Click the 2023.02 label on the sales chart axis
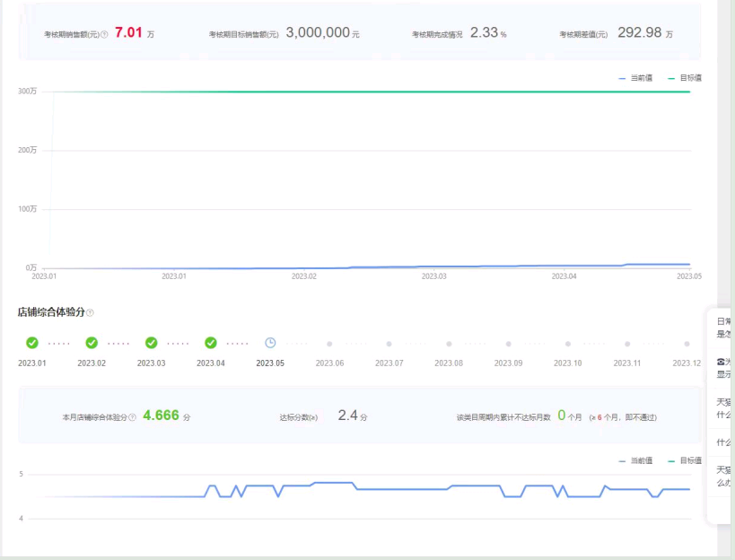The height and width of the screenshot is (560, 735). point(303,276)
